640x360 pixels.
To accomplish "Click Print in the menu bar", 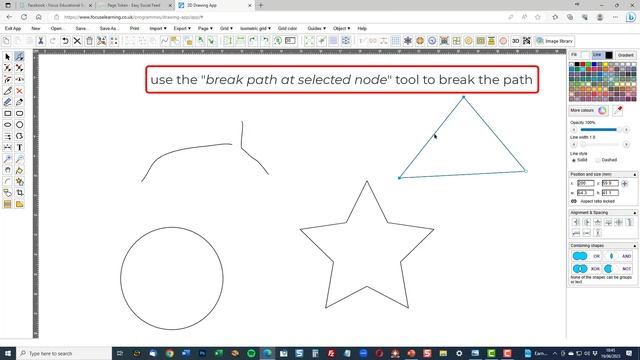I will (x=134, y=29).
